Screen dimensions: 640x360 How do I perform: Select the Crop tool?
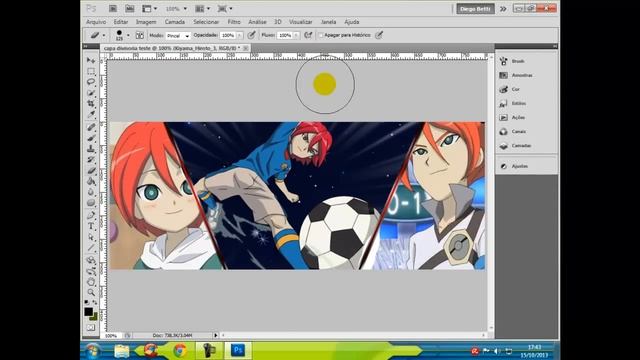pyautogui.click(x=91, y=104)
